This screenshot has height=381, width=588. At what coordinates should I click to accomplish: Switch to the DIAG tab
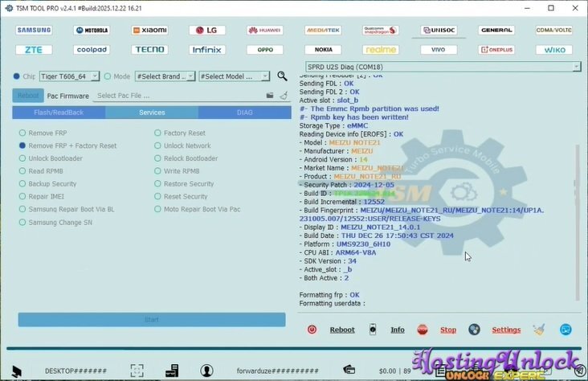pyautogui.click(x=245, y=113)
